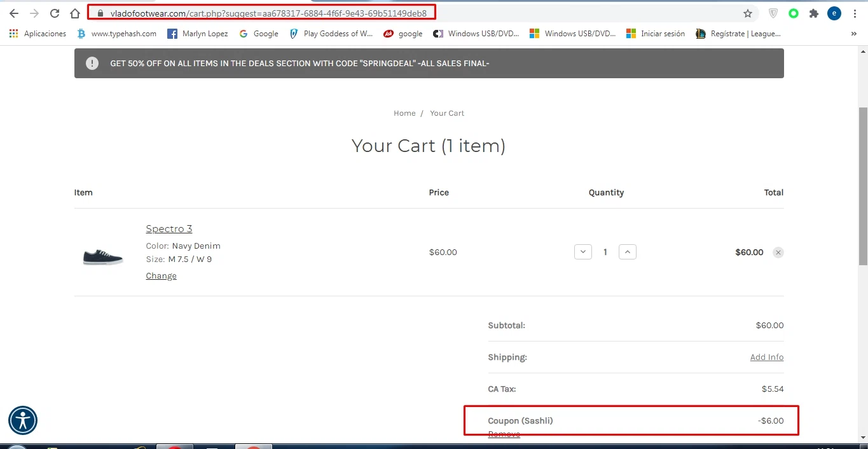Image resolution: width=868 pixels, height=449 pixels.
Task: Open the second Windows USB/DVD bookmark
Action: coord(573,34)
